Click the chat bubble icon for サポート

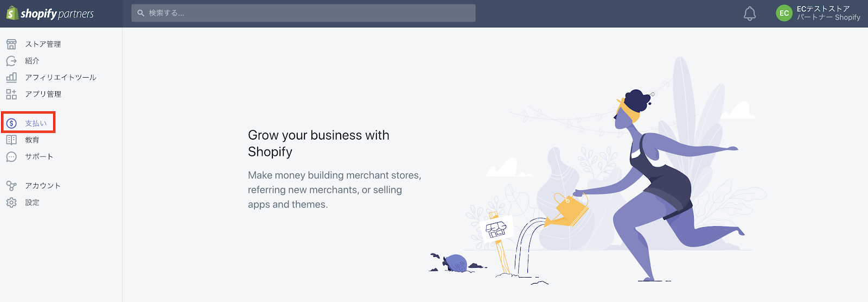11,157
